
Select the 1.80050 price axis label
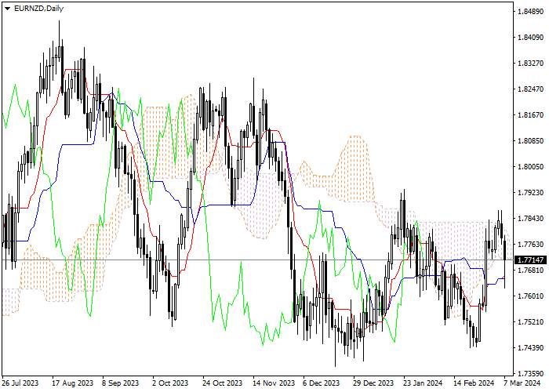pos(530,166)
